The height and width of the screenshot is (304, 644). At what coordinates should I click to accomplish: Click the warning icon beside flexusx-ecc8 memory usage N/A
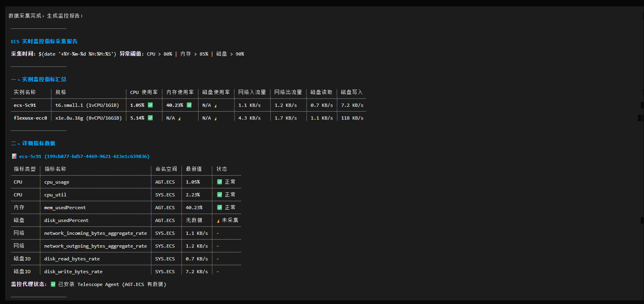pos(179,118)
